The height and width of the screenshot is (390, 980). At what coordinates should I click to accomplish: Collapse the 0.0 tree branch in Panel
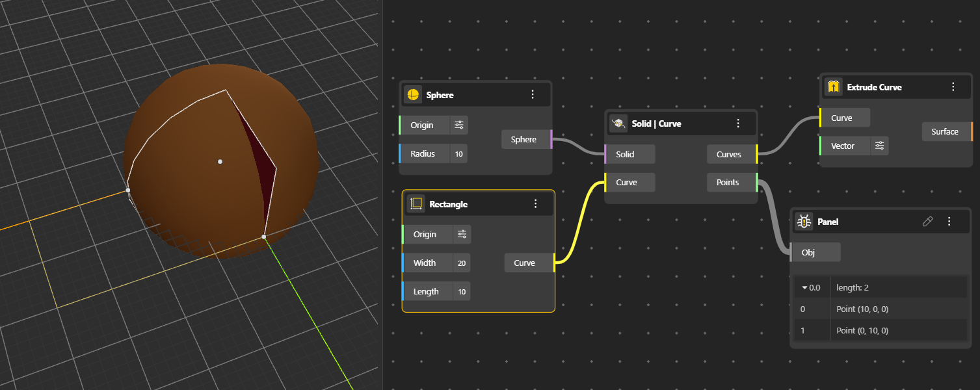pos(804,287)
